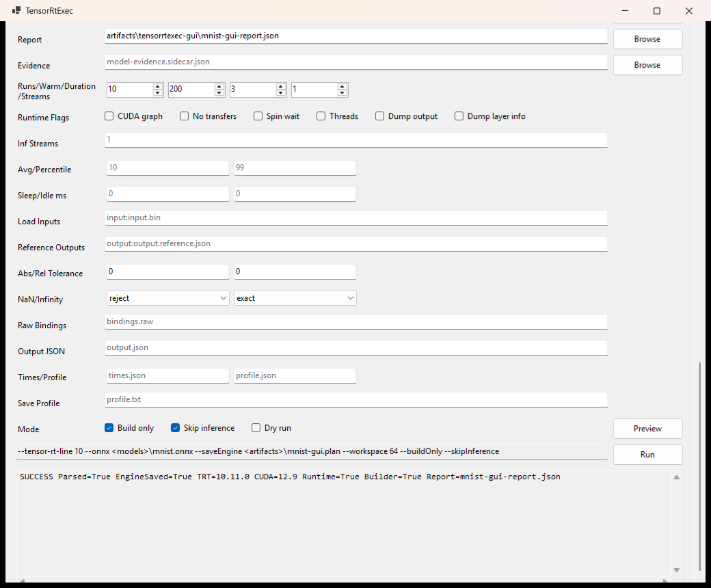Click the Rel Tolerance field
Image resolution: width=711 pixels, height=588 pixels.
295,272
